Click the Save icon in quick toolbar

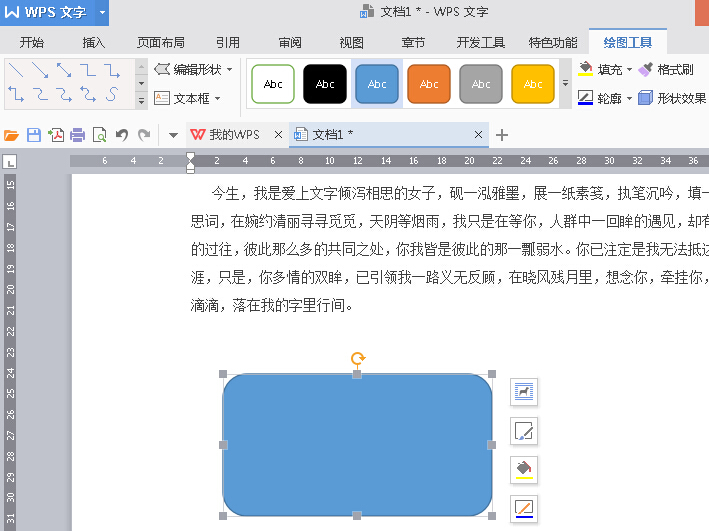[34, 135]
